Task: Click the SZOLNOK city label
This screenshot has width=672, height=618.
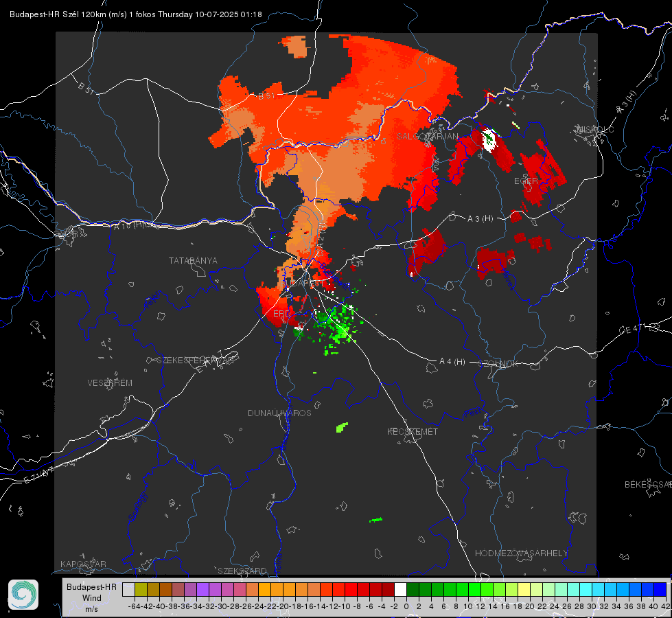Action: (498, 364)
